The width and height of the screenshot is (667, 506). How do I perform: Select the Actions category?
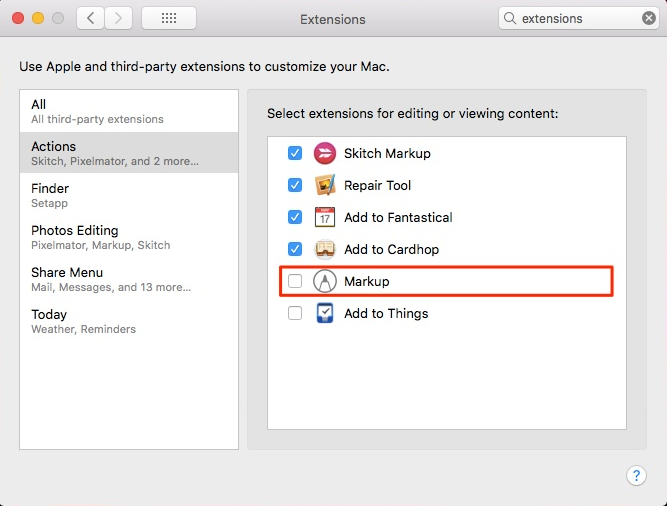coord(129,153)
